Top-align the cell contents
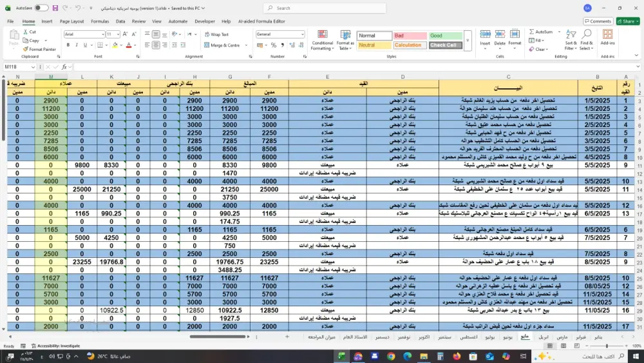644x363 pixels. click(x=147, y=34)
